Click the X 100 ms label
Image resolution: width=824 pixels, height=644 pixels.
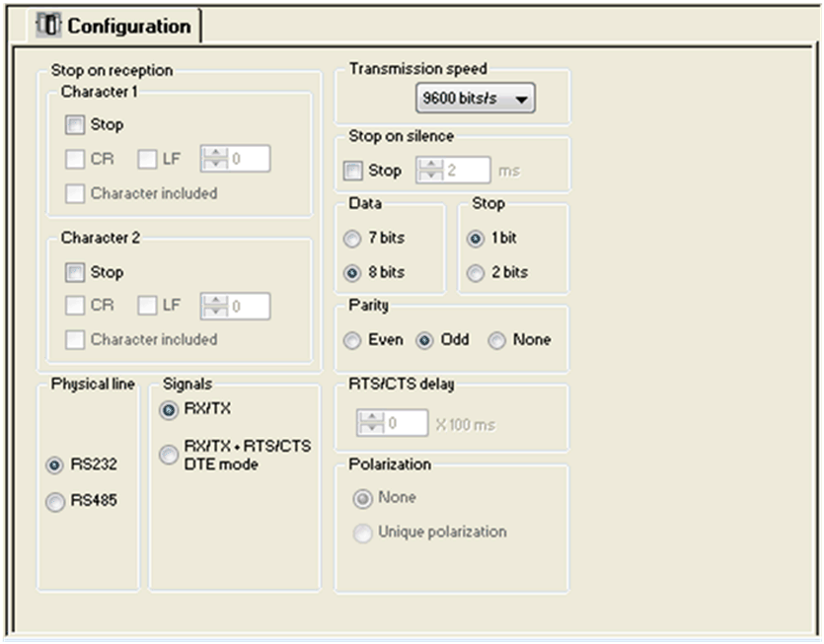coord(466,424)
